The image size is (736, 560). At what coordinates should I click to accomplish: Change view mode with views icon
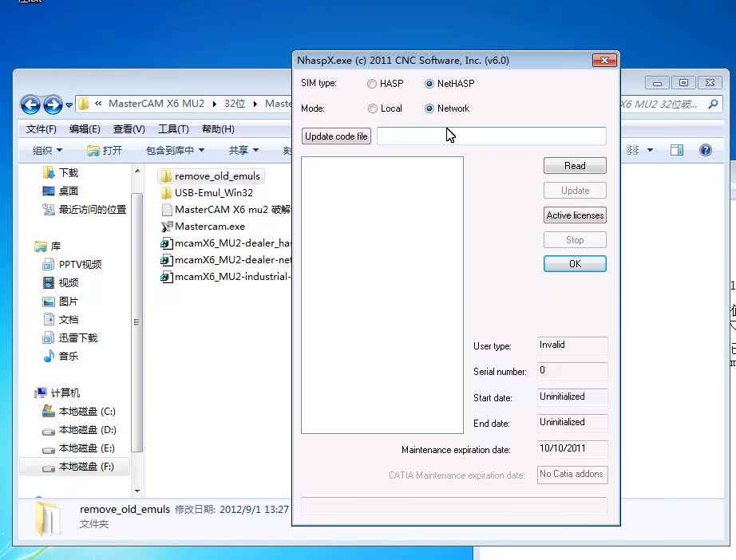coord(632,150)
